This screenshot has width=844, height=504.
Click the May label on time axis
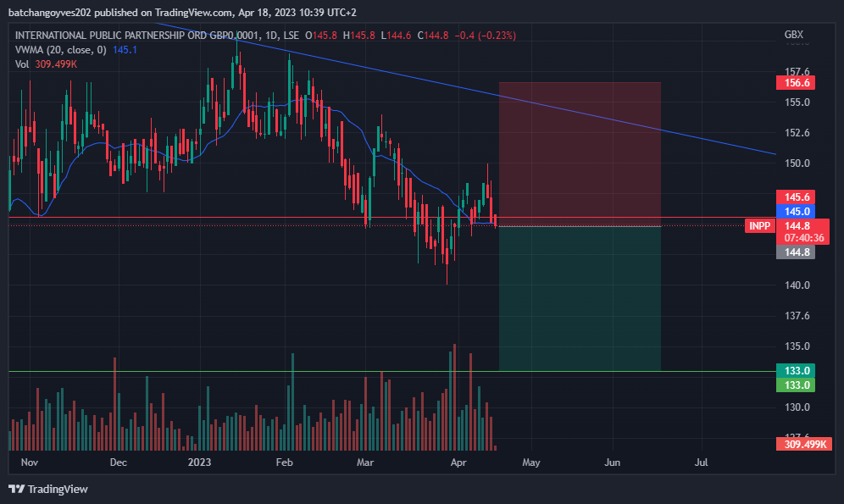point(531,462)
